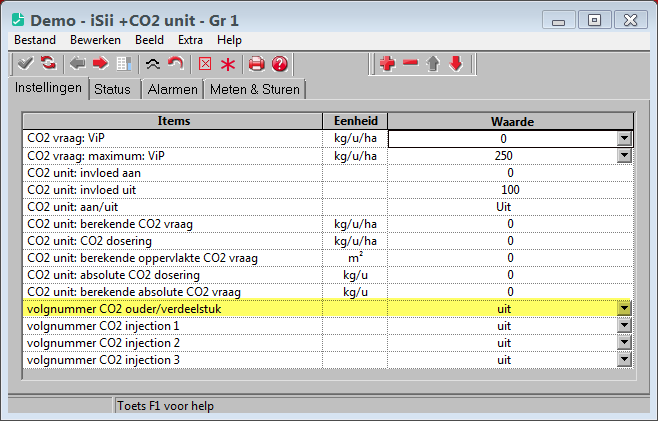Click the grey left arrow back icon
This screenshot has width=658, height=421.
78,64
